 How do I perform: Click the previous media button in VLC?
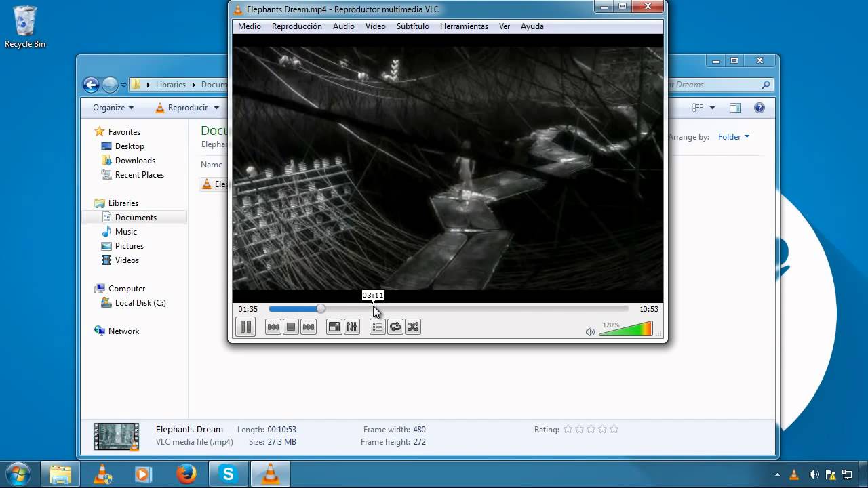[273, 327]
